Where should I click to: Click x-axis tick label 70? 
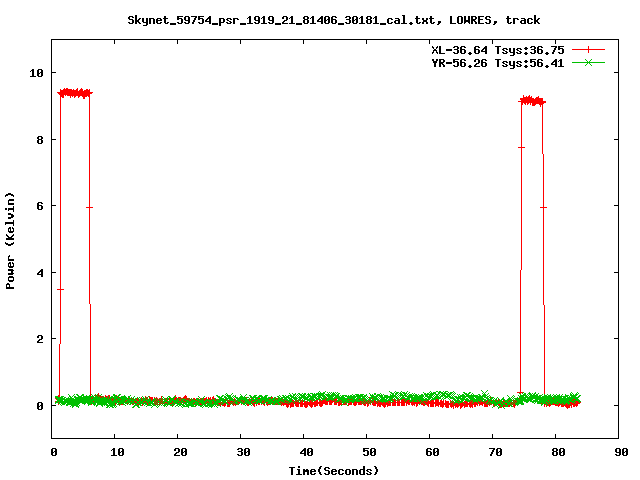(495, 452)
